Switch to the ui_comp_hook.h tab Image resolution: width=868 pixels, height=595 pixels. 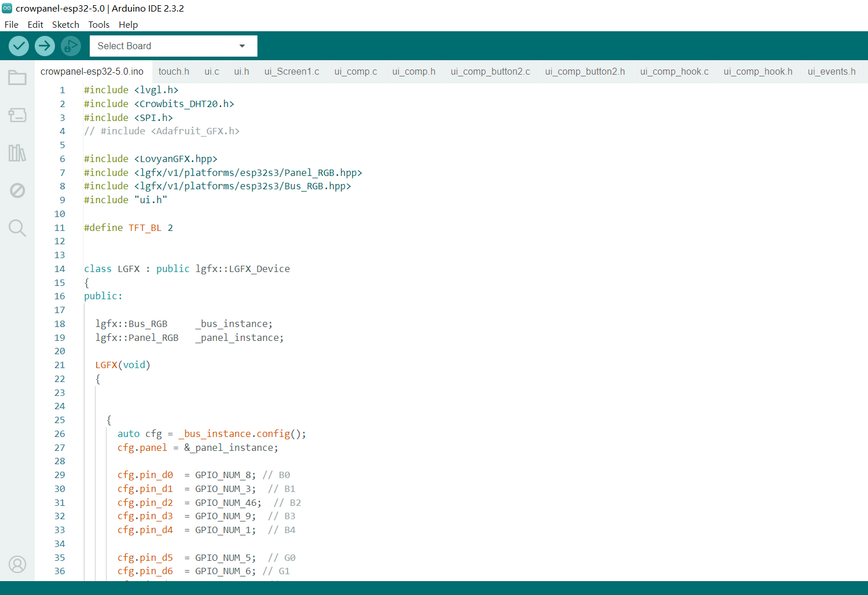click(x=758, y=71)
